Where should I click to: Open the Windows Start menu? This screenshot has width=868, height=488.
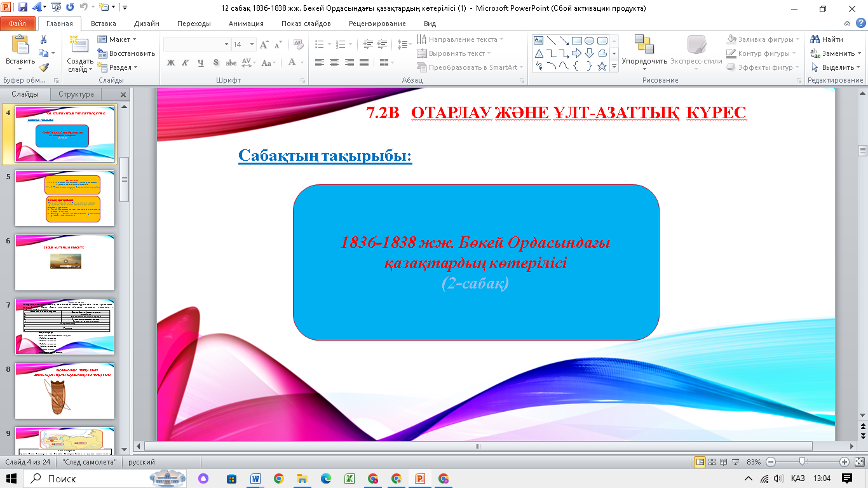[12, 478]
